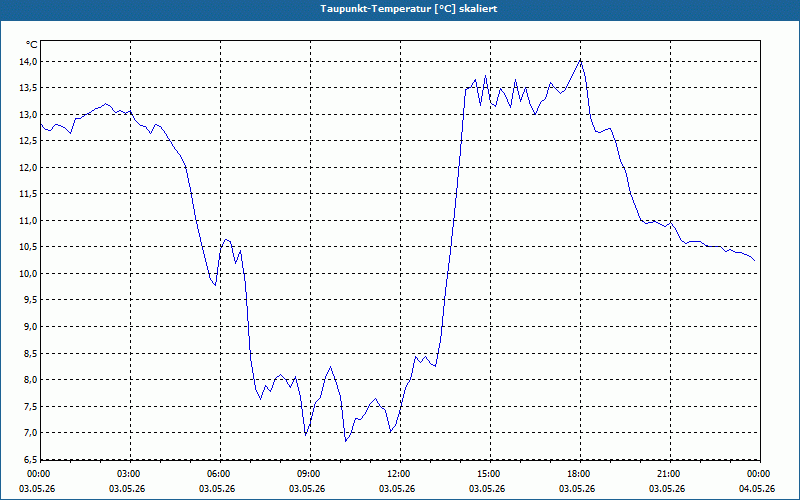Click the 00:00 label at axis start
800x500 pixels.
(x=40, y=474)
